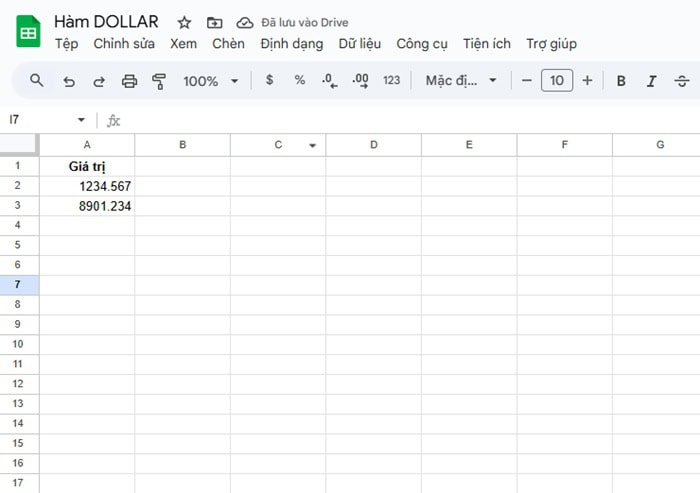This screenshot has height=493, width=700.
Task: Decrease decimal places
Action: 329,81
